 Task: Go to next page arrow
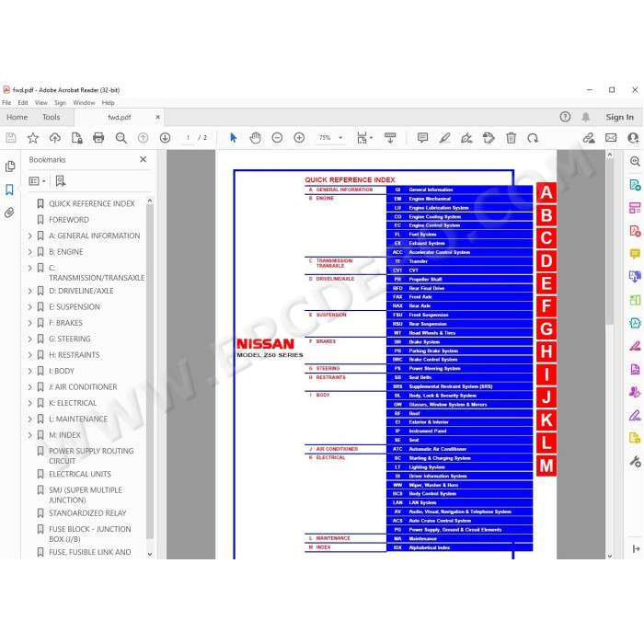coord(165,138)
